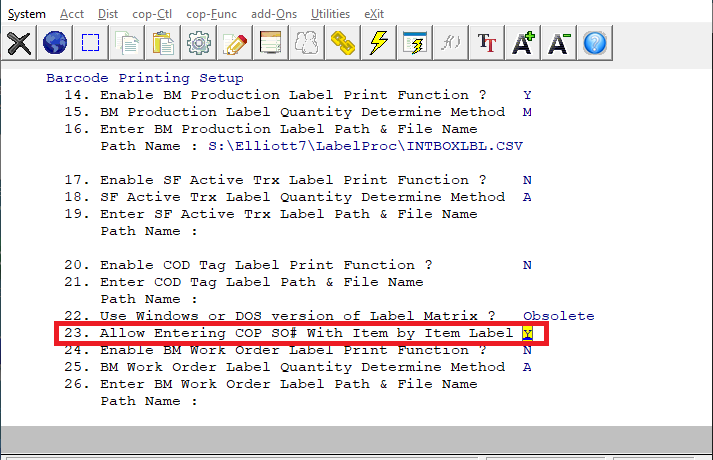
Task: Click the M value for field 15
Action: 527,112
